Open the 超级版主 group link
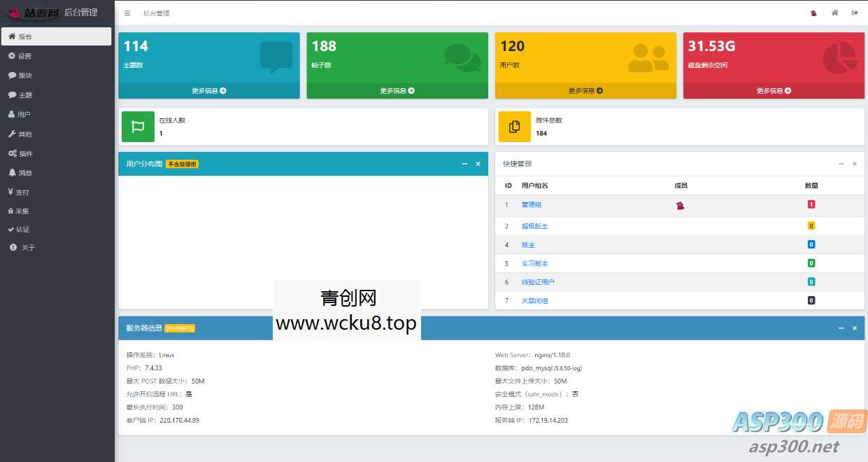 534,225
